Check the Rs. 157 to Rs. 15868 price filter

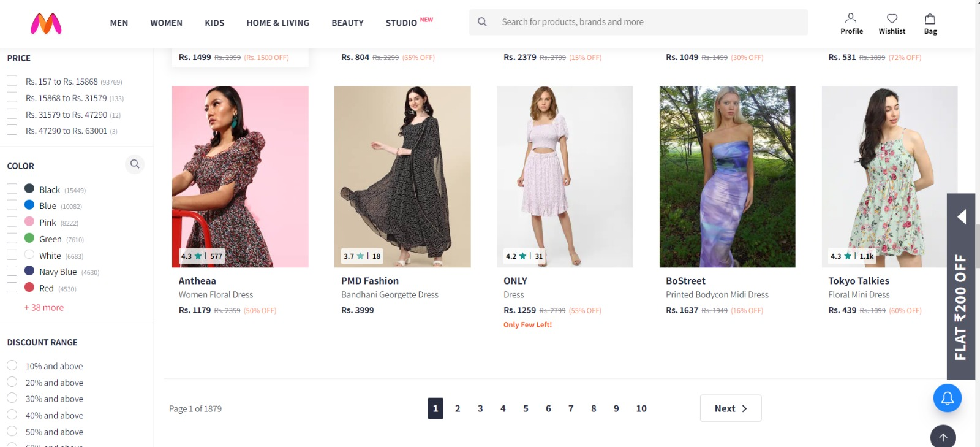(12, 81)
